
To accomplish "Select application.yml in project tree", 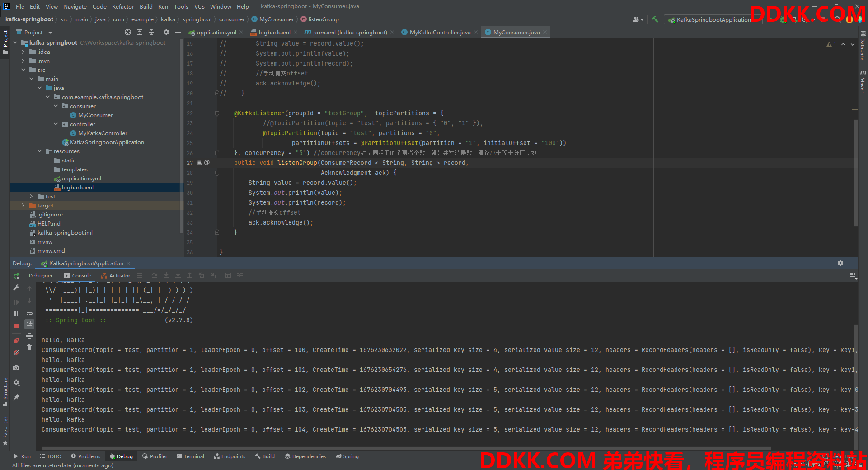I will click(81, 178).
